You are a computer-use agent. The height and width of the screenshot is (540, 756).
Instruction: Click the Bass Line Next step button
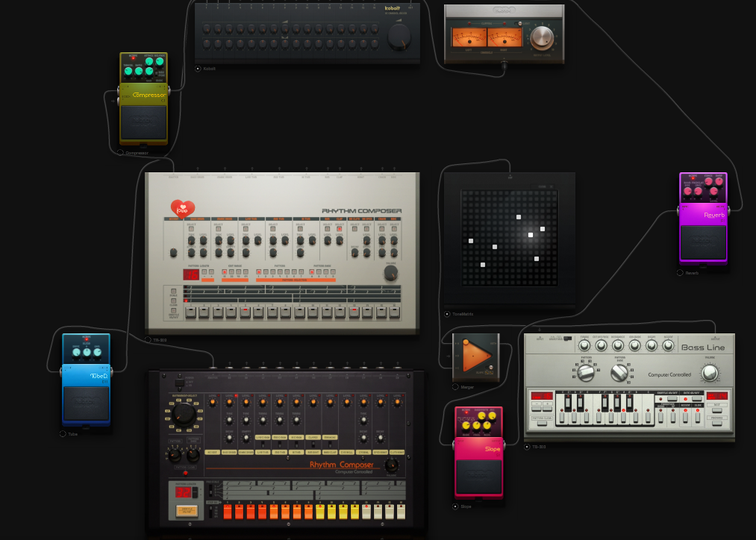click(717, 410)
